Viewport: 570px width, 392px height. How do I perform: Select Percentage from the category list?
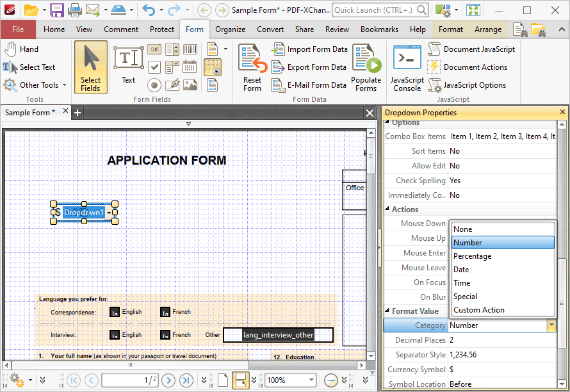click(472, 256)
